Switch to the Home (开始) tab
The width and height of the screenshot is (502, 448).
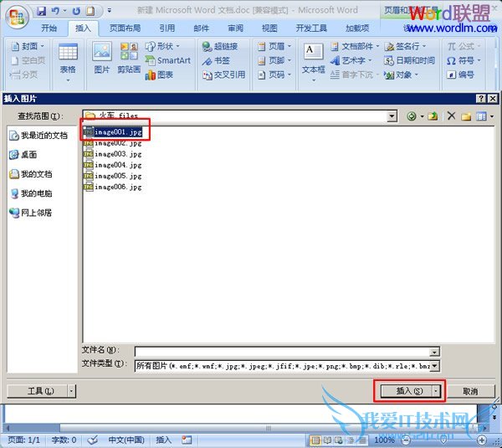click(49, 28)
